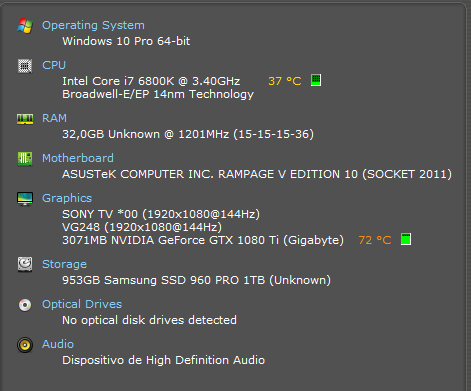Click the RAM memory stick icon
The width and height of the screenshot is (471, 391).
tap(25, 119)
